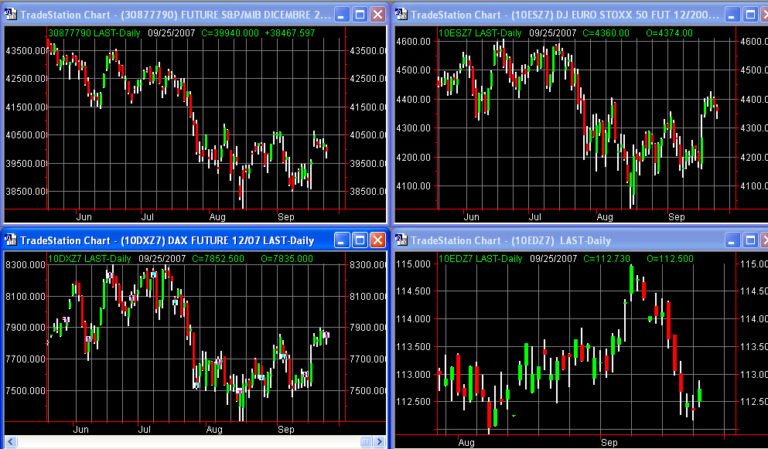The height and width of the screenshot is (449, 768).
Task: Close the FUTURE S&P/MIB chart window
Action: 377,15
